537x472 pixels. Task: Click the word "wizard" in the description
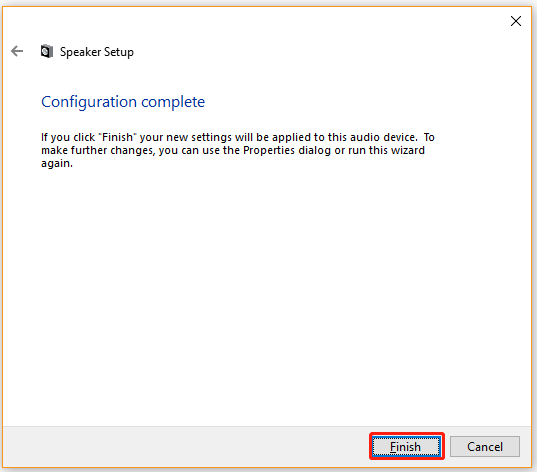pos(408,150)
